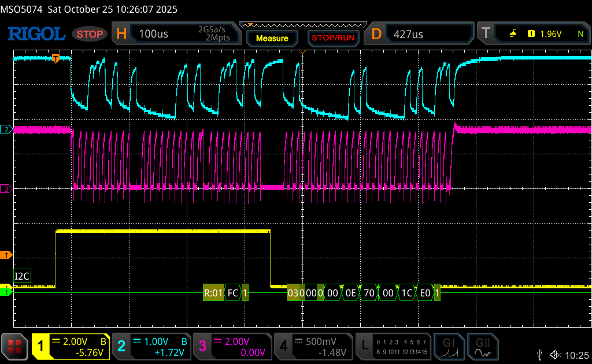The image size is (592, 364).
Task: Enable channel 4 showing 500mV
Action: tap(312, 346)
